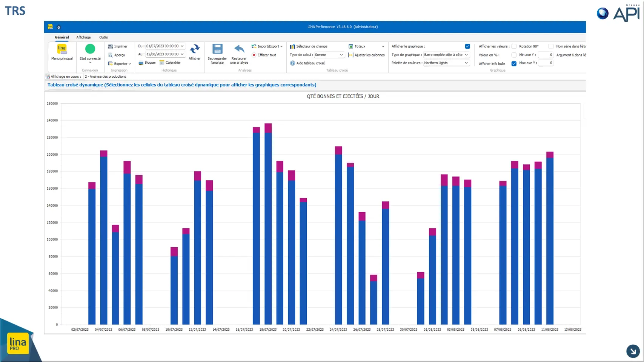Expand the Type de graphique dropdown

click(x=446, y=55)
